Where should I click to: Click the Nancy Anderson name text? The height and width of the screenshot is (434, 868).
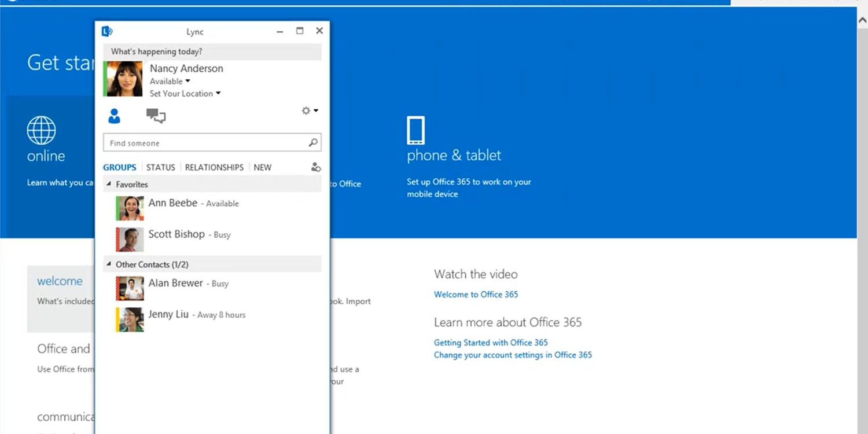[186, 68]
